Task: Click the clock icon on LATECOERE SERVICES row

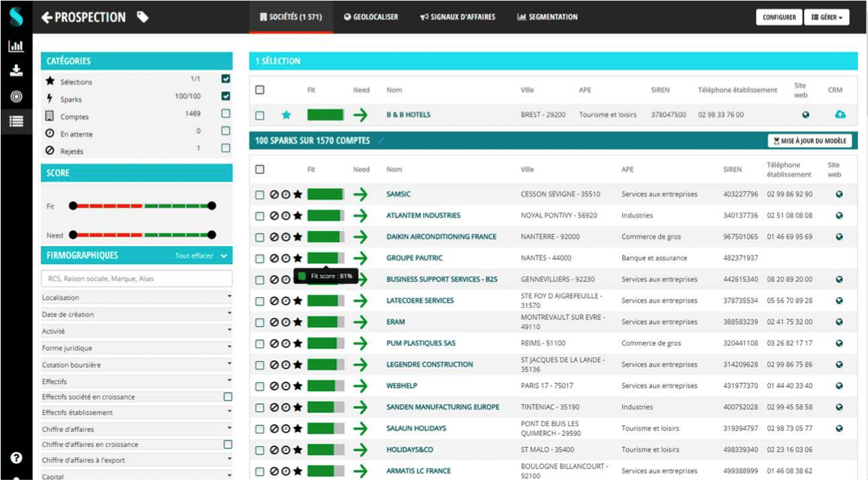Action: [285, 301]
